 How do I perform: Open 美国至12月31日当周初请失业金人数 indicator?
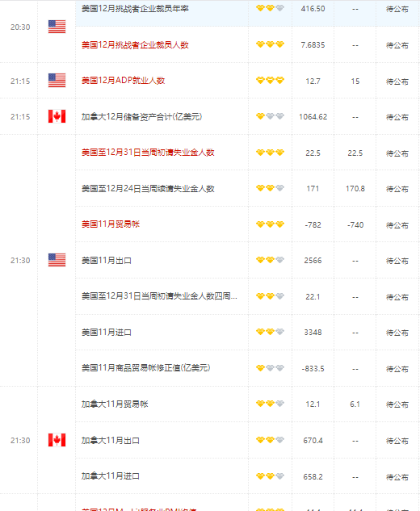click(148, 153)
